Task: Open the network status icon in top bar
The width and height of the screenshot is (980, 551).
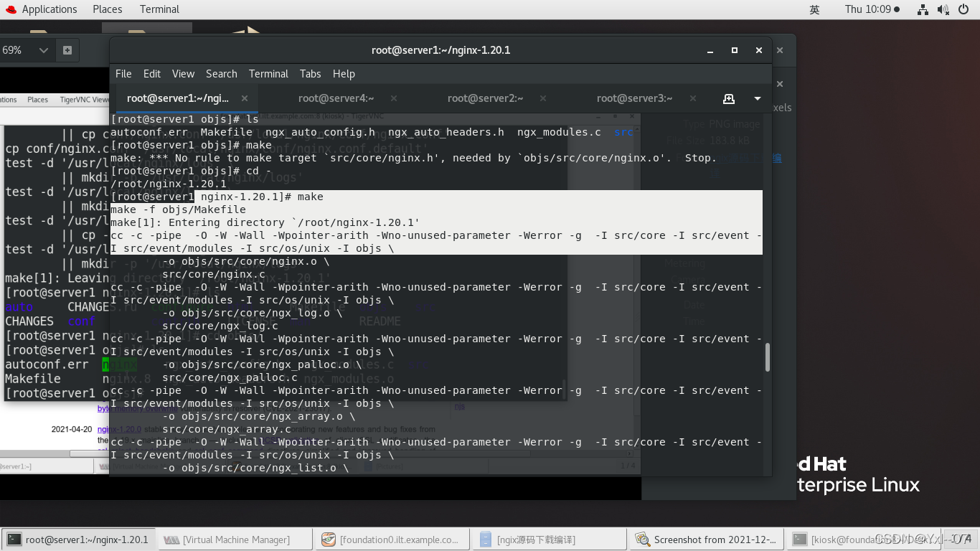Action: click(x=923, y=9)
